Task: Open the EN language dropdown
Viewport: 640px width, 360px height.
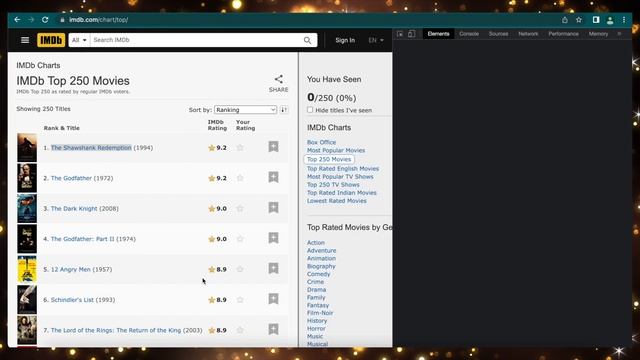Action: tap(376, 40)
